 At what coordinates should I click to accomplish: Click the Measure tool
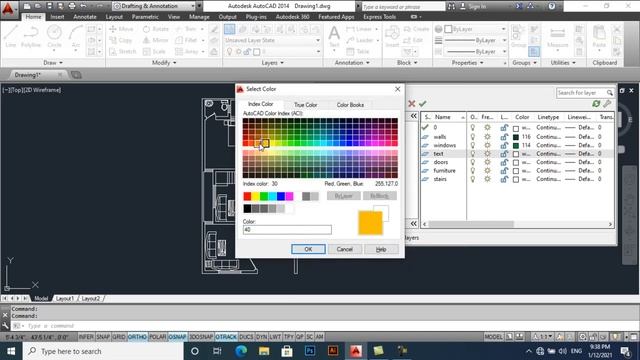pos(558,37)
